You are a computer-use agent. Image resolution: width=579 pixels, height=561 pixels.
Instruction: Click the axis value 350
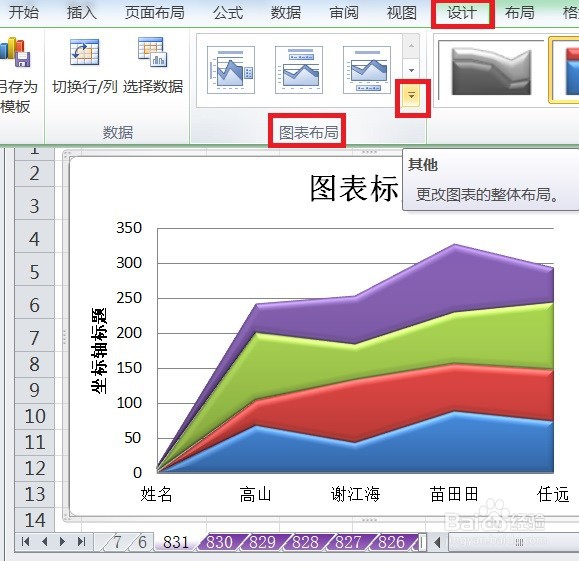tap(129, 228)
